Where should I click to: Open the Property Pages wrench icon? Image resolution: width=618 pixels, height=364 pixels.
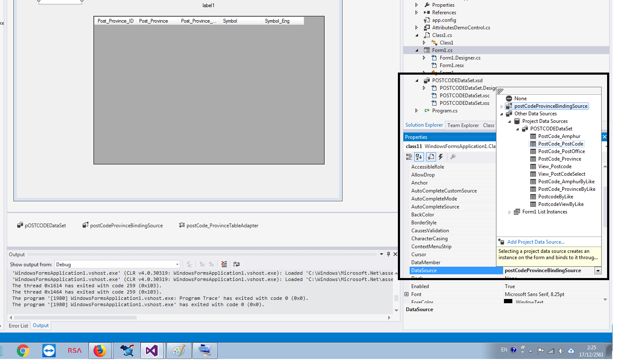[x=453, y=157]
